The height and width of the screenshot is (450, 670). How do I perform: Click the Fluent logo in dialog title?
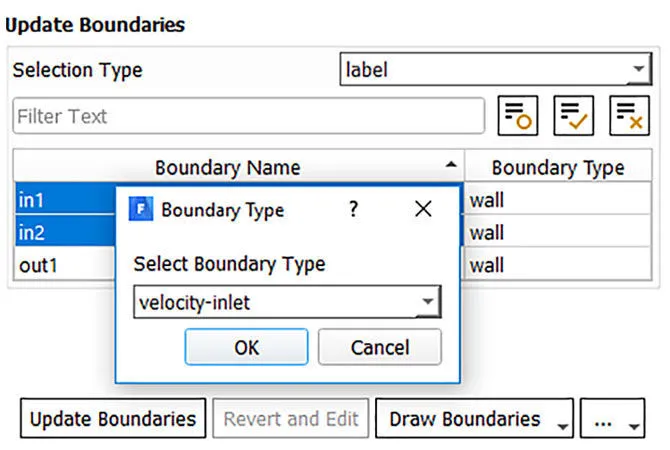click(142, 209)
